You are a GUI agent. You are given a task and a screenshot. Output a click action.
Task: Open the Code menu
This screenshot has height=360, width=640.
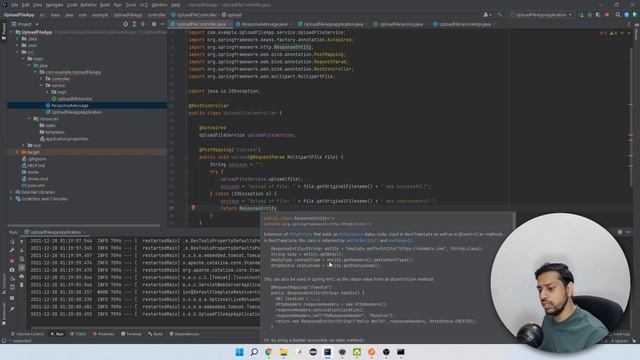[72, 5]
